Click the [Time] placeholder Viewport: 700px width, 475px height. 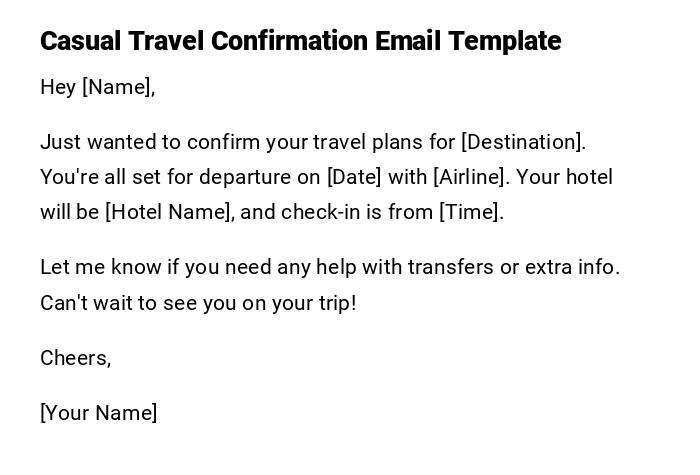[471, 212]
